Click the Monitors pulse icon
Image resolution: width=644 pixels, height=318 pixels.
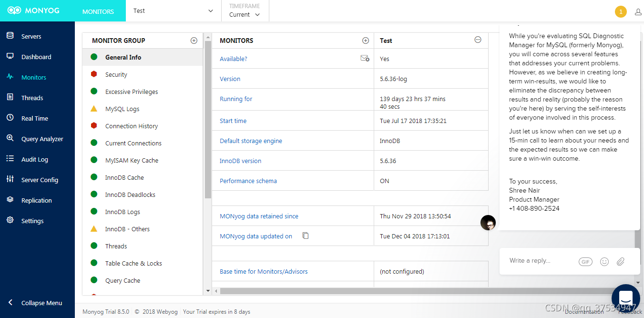[x=10, y=77]
